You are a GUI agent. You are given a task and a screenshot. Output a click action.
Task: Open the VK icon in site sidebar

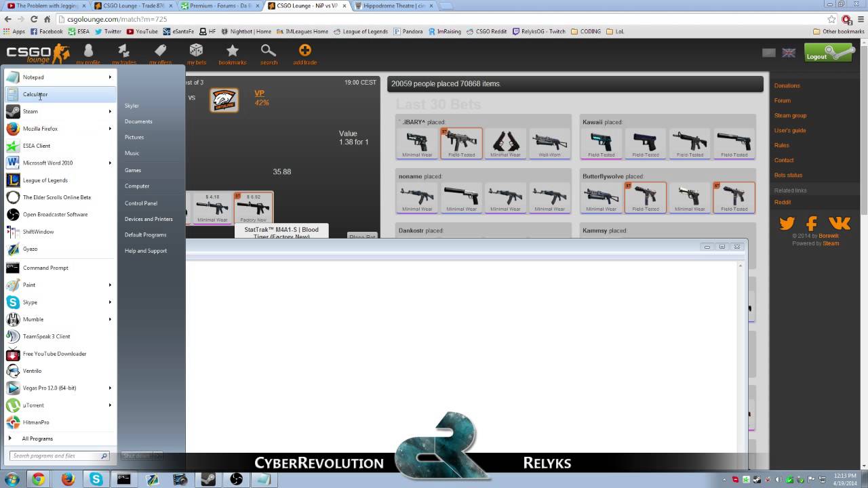840,223
